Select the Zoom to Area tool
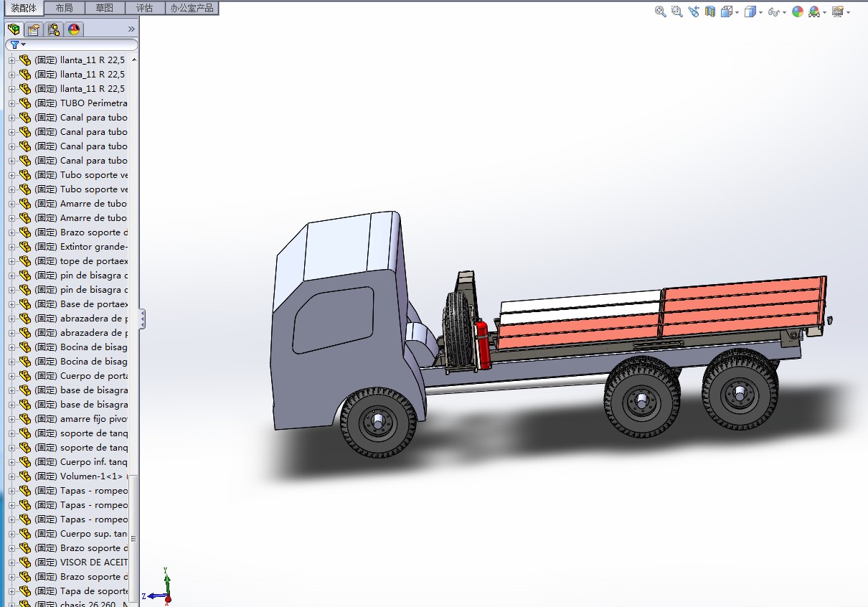 pos(677,11)
